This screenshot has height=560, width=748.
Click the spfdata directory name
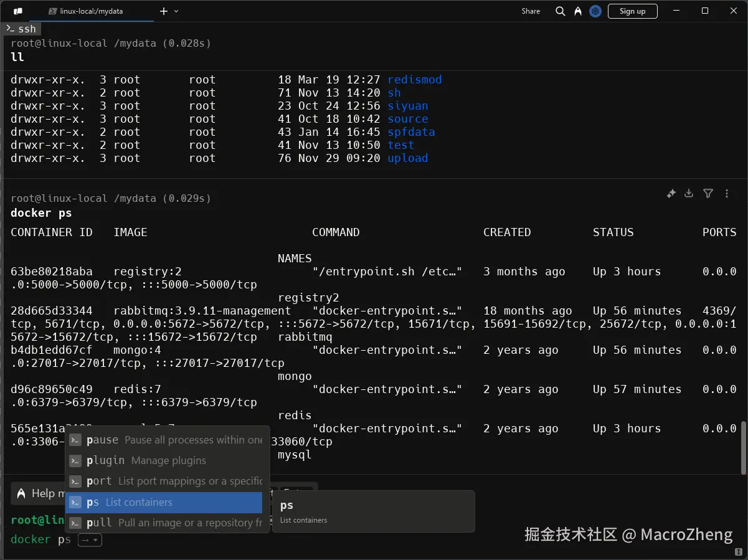coord(411,132)
